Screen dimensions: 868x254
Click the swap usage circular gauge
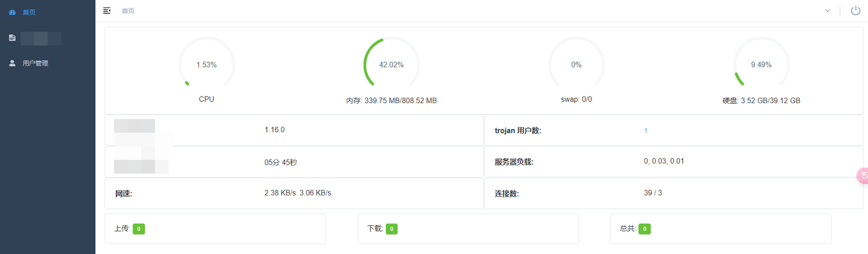576,65
